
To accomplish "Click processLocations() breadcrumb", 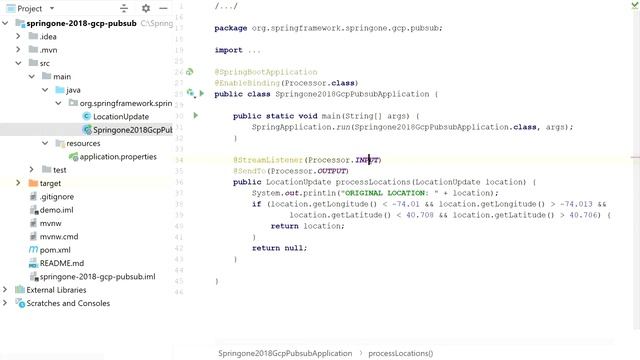I will coord(400,353).
